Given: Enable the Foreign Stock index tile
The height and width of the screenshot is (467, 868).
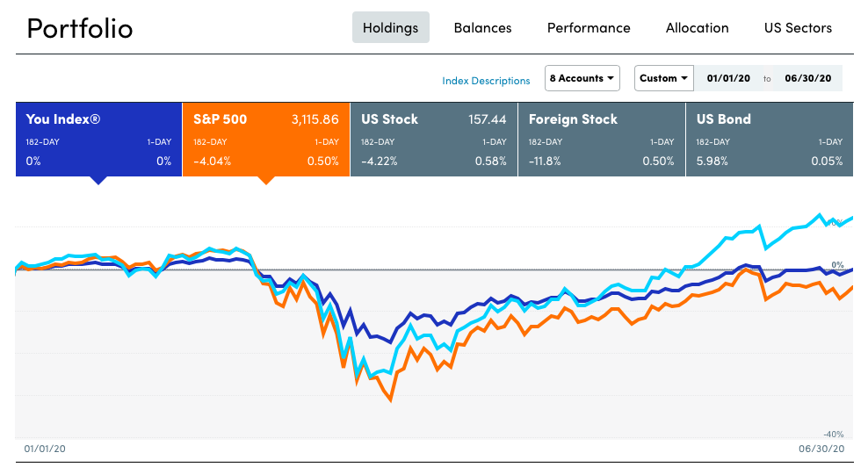Looking at the screenshot, I should (601, 140).
